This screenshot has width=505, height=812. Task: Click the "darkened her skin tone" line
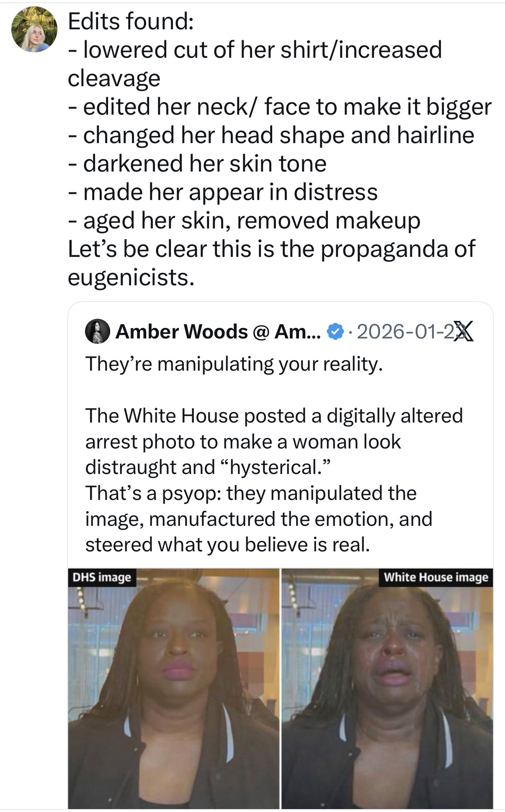pos(197,164)
